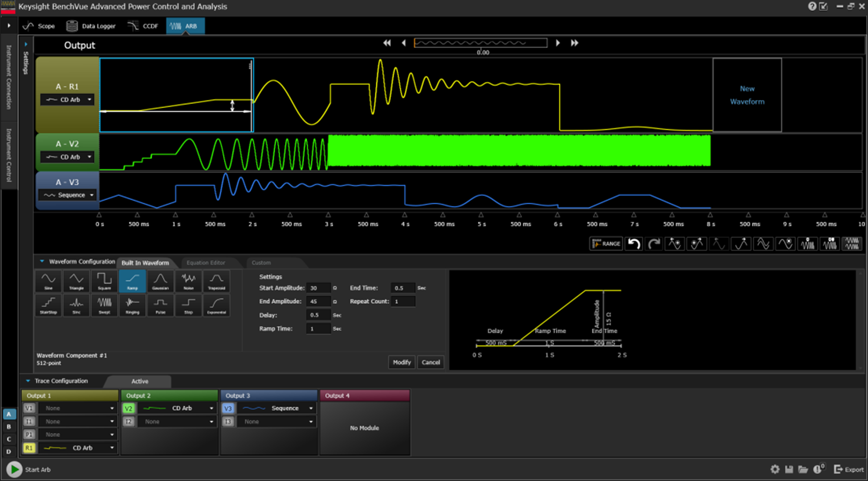Select the Sine built-in waveform
The width and height of the screenshot is (868, 481).
pos(48,281)
